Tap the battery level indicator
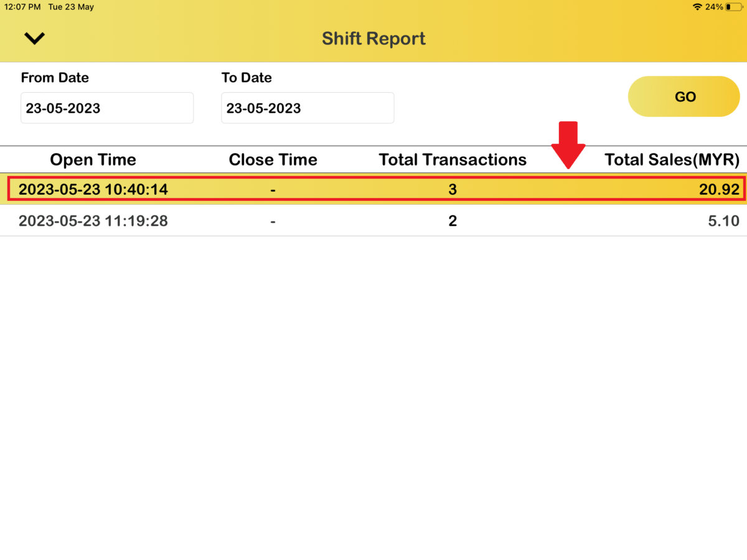Screen dimensions: 747x560 [x=736, y=7]
